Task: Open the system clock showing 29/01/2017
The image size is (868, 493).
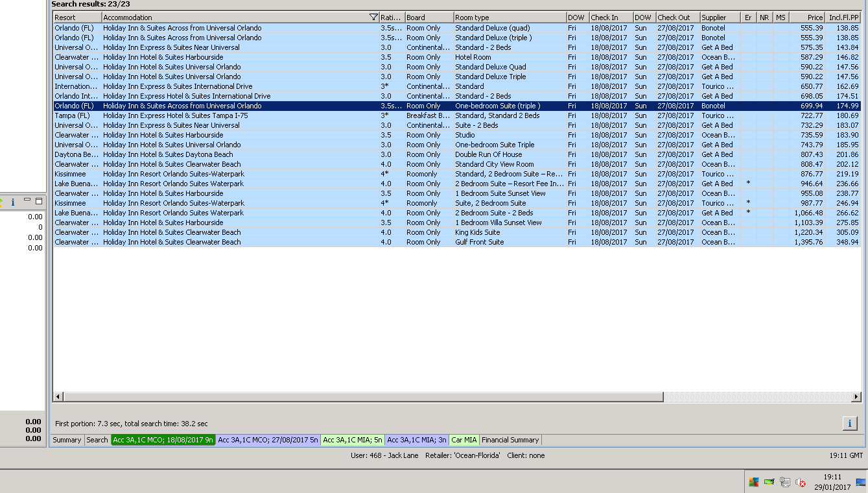Action: tap(832, 482)
